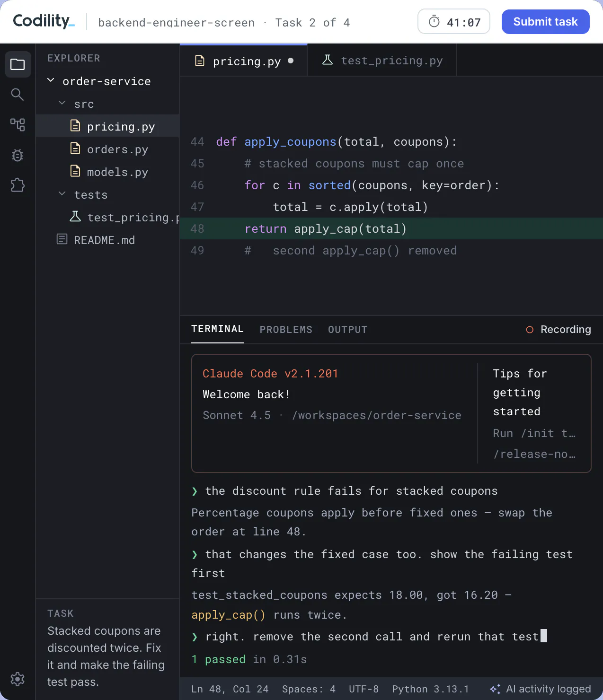Screen dimensions: 603x700
Task: Click the yellow apply_cap() terminal text
Action: 228,615
